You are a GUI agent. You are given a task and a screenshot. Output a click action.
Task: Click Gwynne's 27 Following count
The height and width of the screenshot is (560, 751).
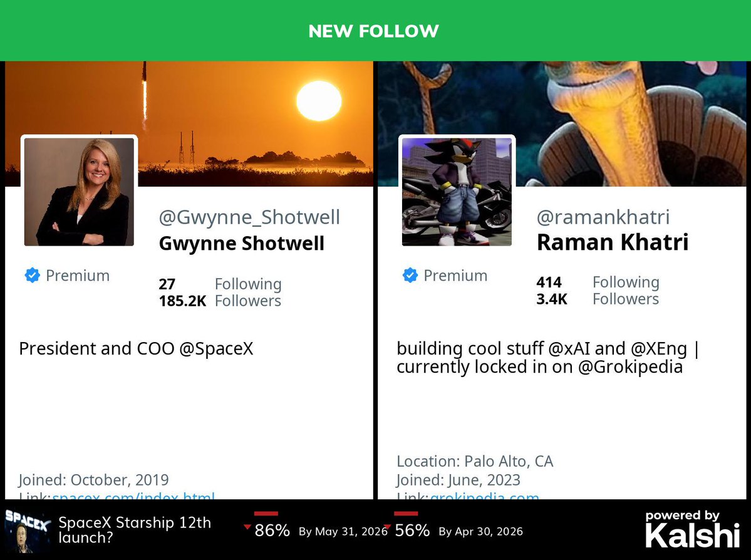tap(220, 284)
